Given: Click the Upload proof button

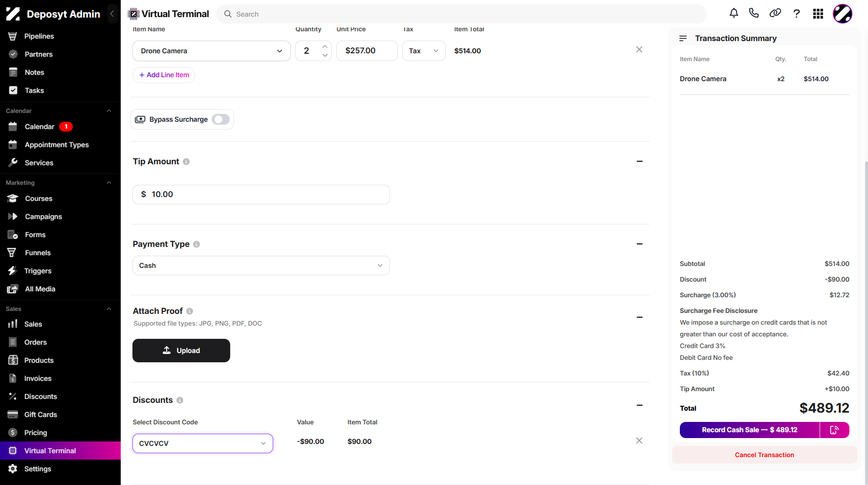Looking at the screenshot, I should point(181,351).
